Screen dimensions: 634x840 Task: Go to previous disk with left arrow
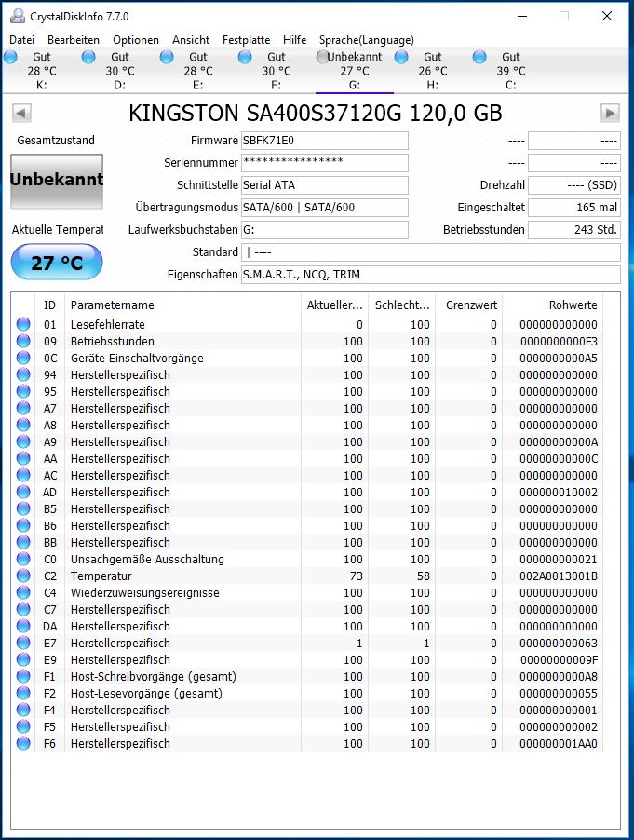(x=21, y=113)
